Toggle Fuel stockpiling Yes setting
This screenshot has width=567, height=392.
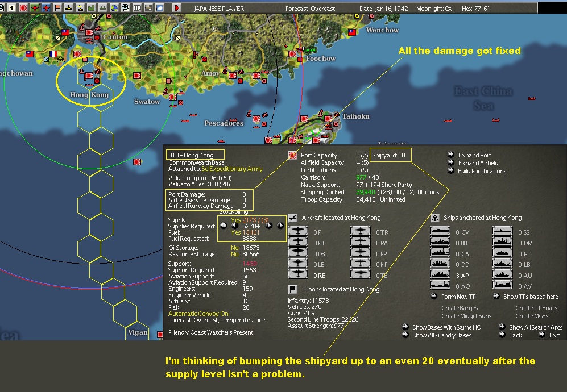(236, 232)
